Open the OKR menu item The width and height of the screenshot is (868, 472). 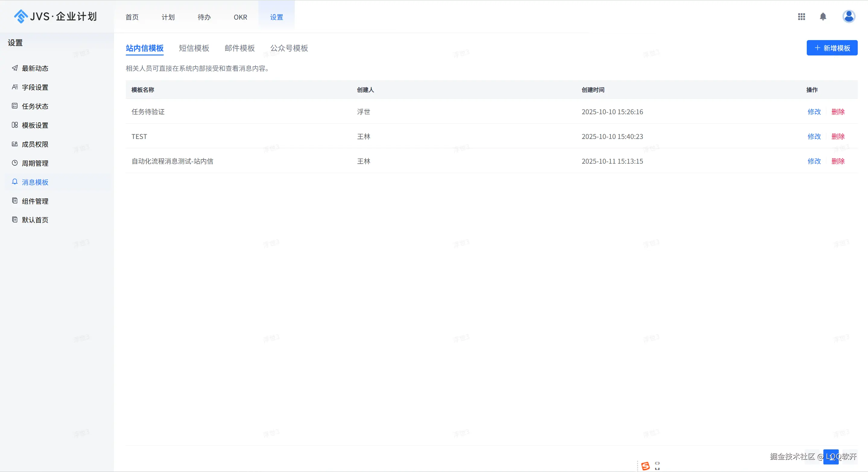click(x=240, y=17)
